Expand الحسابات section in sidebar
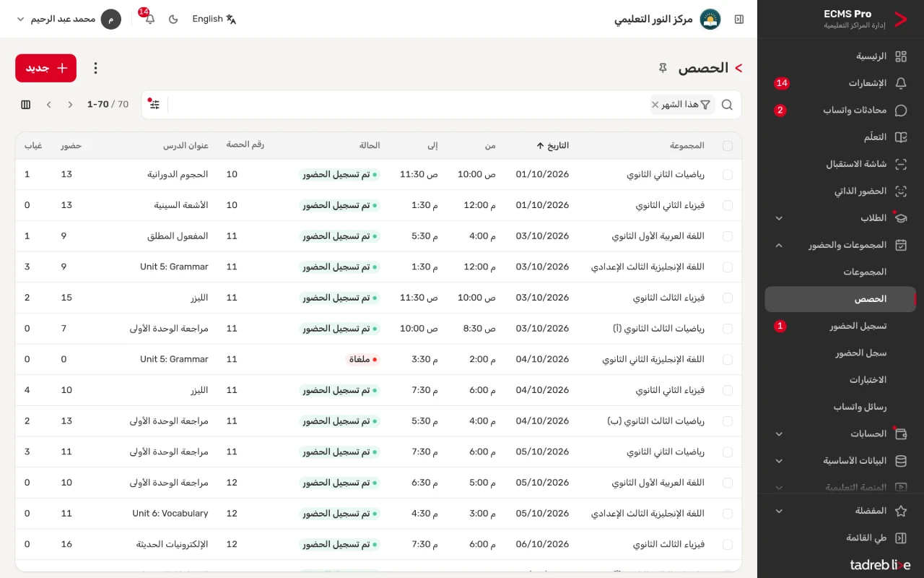 point(840,434)
